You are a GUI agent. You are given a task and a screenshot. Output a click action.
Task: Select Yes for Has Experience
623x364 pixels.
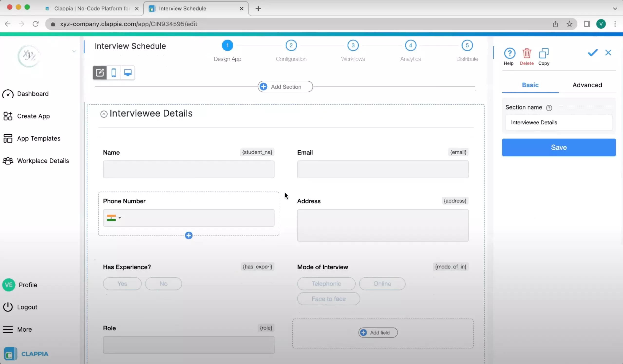122,283
